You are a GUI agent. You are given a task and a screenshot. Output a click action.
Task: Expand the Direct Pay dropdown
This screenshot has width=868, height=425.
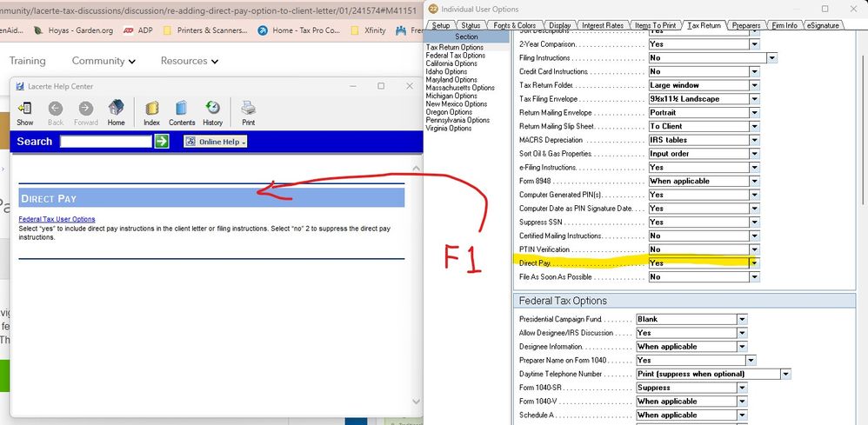(754, 263)
